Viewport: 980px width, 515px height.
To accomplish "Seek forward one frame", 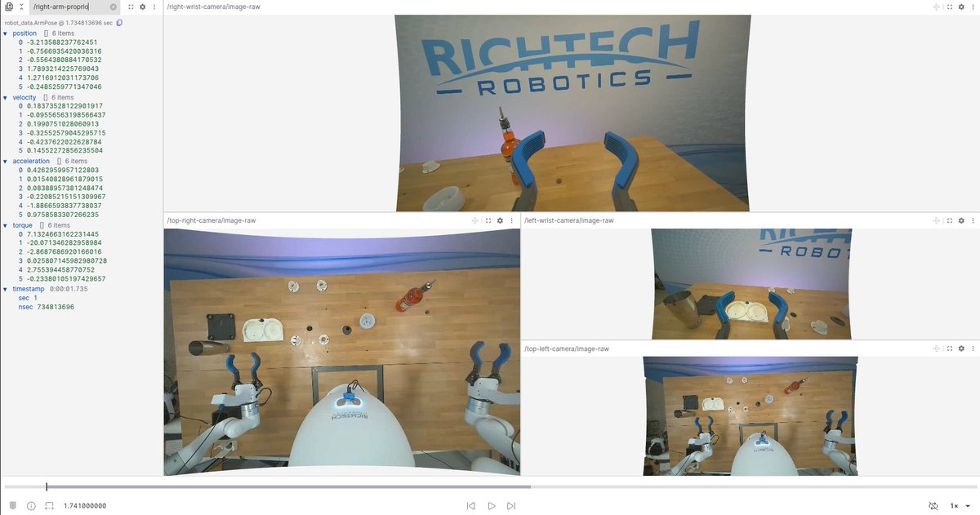I will (x=511, y=506).
